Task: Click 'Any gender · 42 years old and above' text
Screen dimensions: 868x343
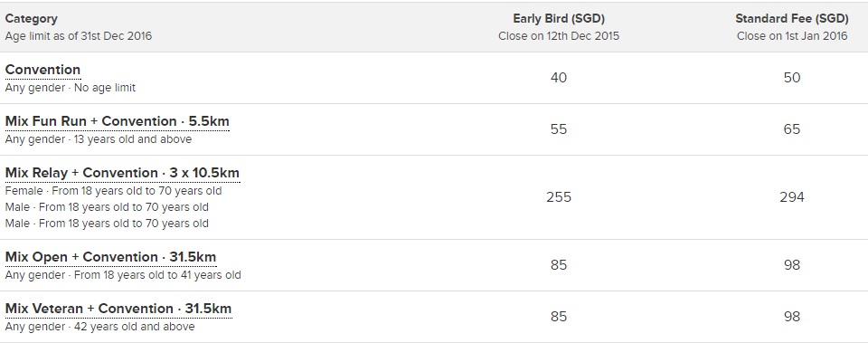Action: click(99, 327)
